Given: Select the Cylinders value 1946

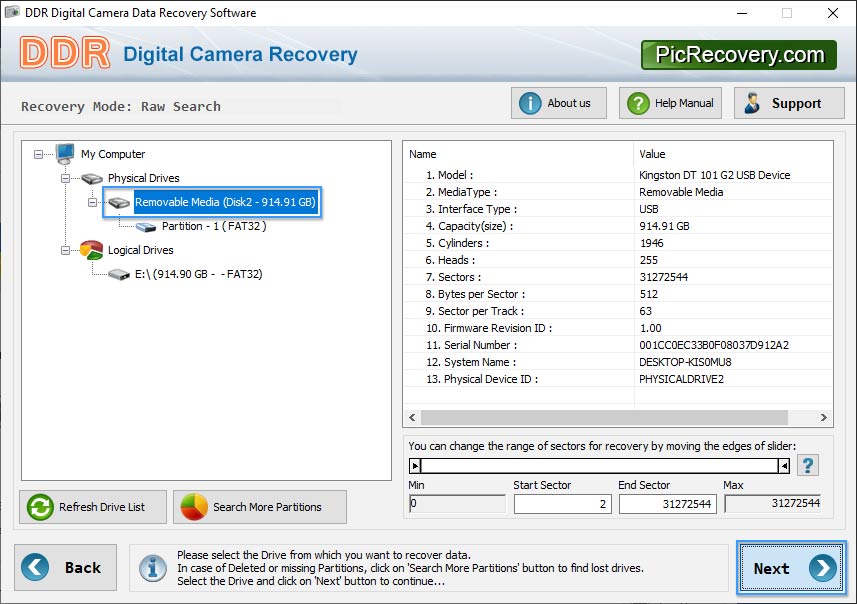Looking at the screenshot, I should click(651, 243).
